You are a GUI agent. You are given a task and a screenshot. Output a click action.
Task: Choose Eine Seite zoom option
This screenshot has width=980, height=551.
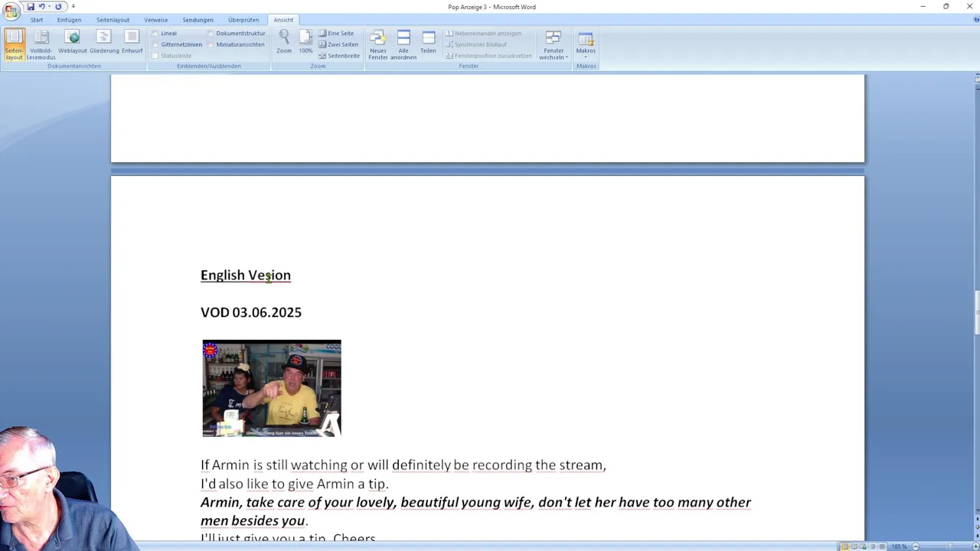[x=336, y=34]
